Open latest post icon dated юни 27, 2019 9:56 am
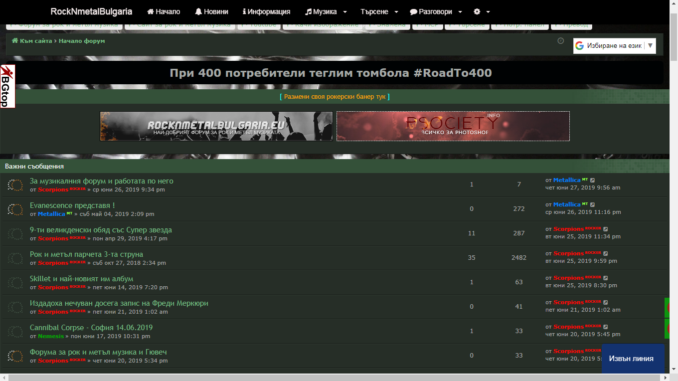This screenshot has width=678, height=381. (x=592, y=180)
